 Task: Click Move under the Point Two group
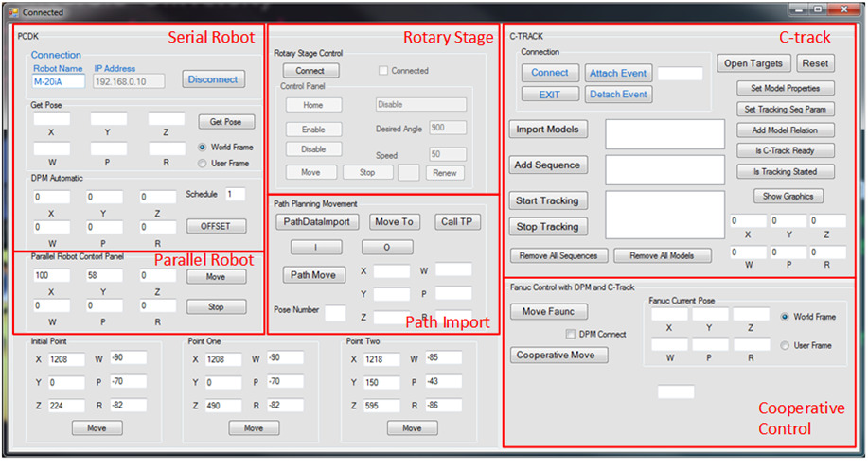(412, 428)
